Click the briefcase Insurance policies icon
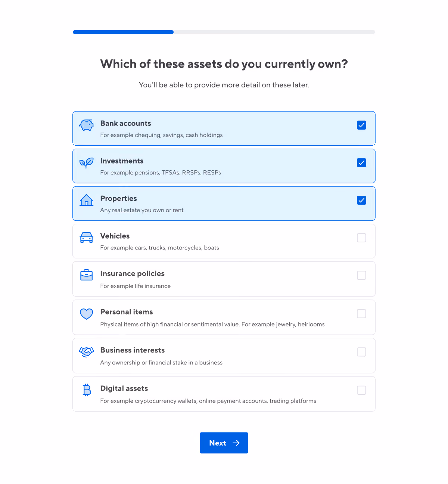The image size is (448, 484). 86,275
